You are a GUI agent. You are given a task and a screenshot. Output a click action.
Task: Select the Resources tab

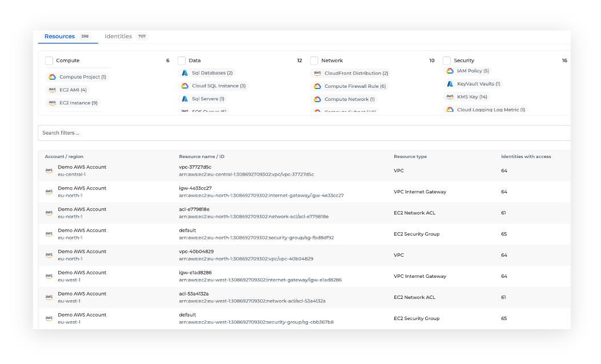pyautogui.click(x=59, y=37)
